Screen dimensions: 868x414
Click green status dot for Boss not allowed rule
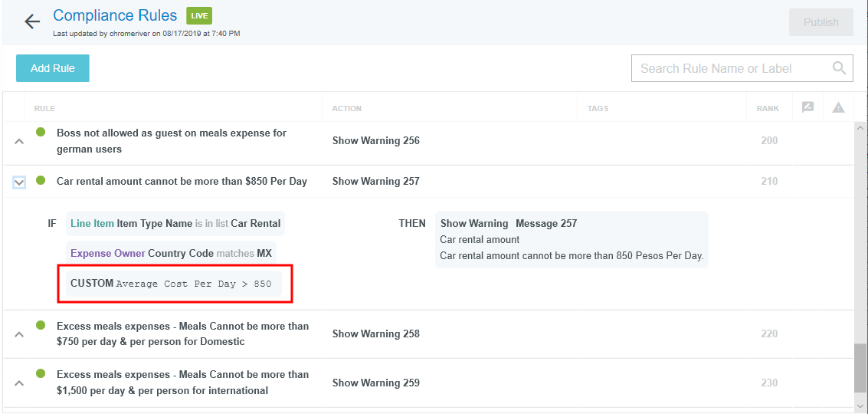tap(41, 132)
